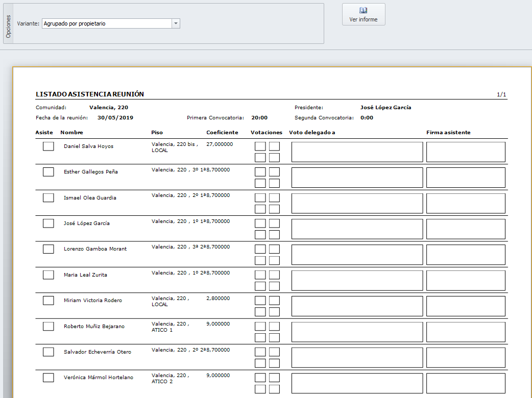Viewport: 532px width, 398px height.
Task: Click the Ver informe button label
Action: [x=364, y=19]
